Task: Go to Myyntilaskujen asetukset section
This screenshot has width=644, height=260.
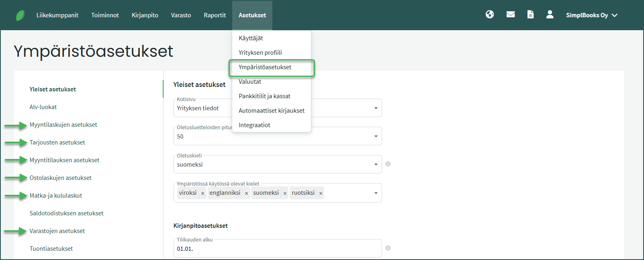Action: pos(63,125)
